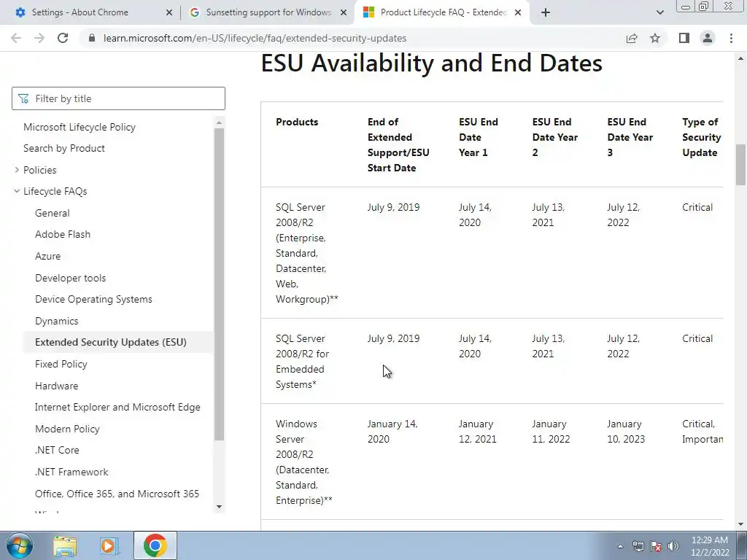Select the Product Lifecycle FAQ tab
The height and width of the screenshot is (560, 747).
[444, 12]
